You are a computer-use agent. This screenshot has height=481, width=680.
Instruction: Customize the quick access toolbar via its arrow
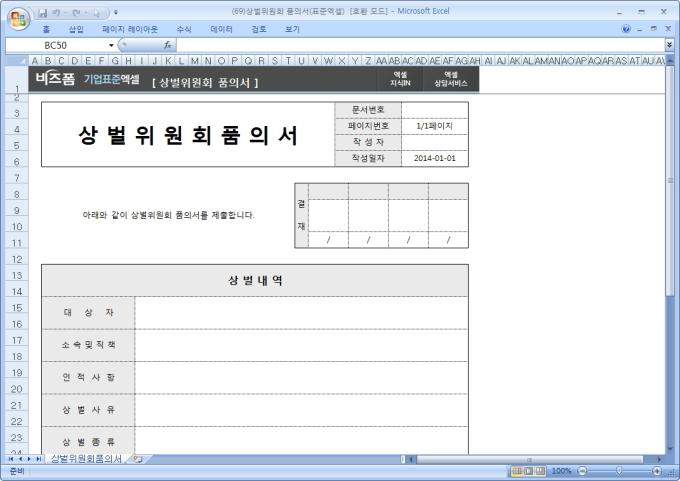pos(116,13)
